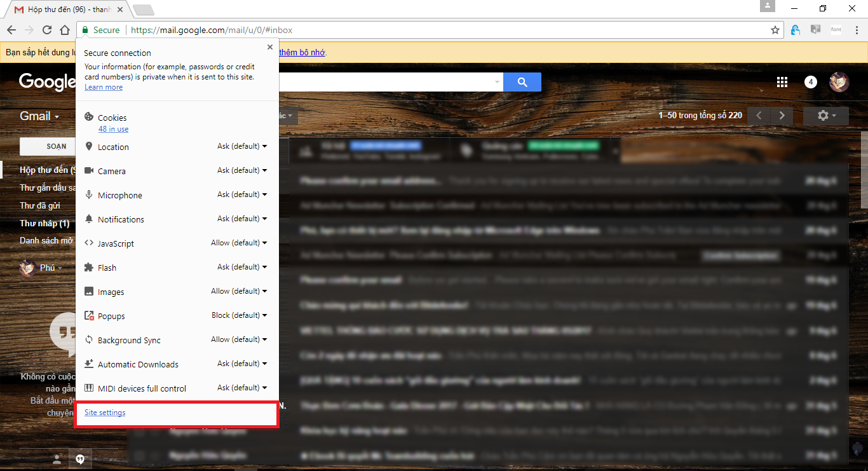This screenshot has width=868, height=471.
Task: Open JavaScript permission dropdown
Action: (x=239, y=243)
